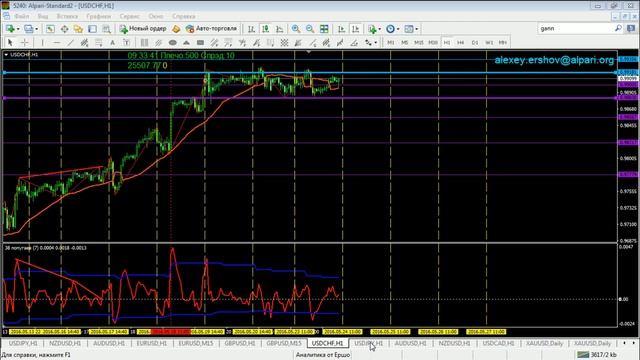640x360 pixels.
Task: Switch timeframe to H4
Action: [x=461, y=42]
